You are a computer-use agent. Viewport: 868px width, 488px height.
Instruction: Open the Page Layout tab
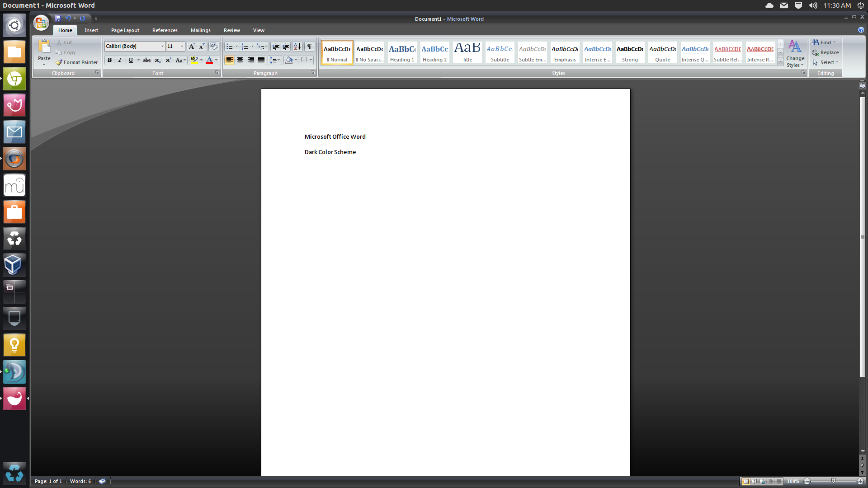tap(125, 30)
